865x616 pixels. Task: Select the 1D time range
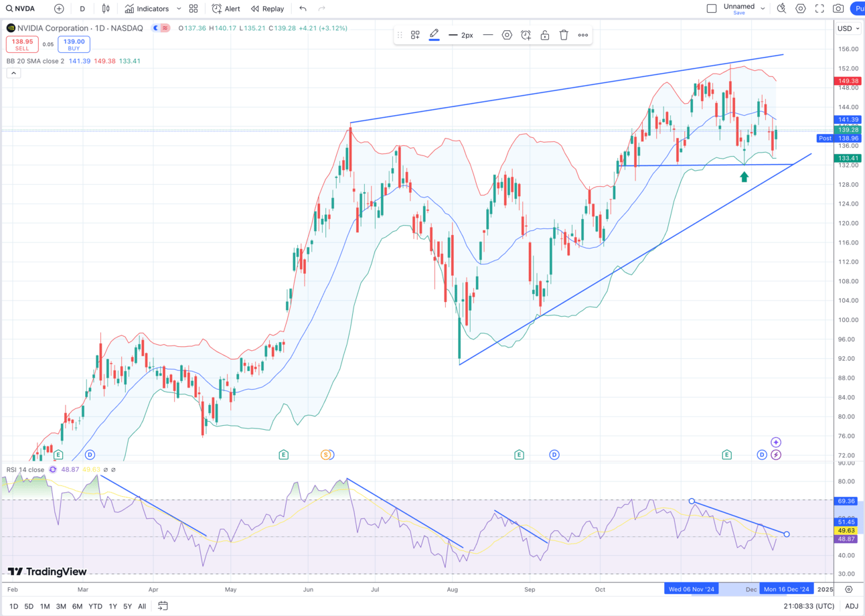(x=14, y=607)
